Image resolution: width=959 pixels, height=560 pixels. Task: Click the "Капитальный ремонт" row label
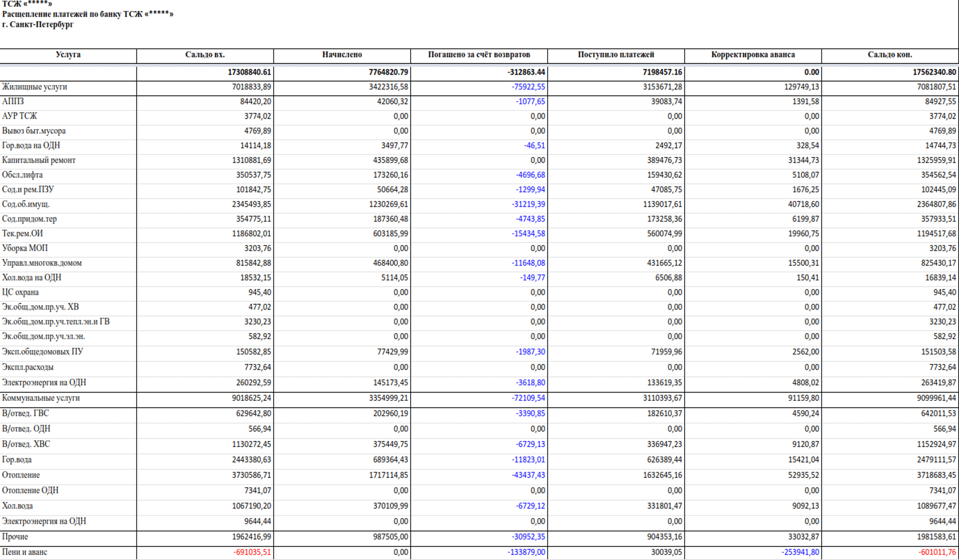point(39,161)
